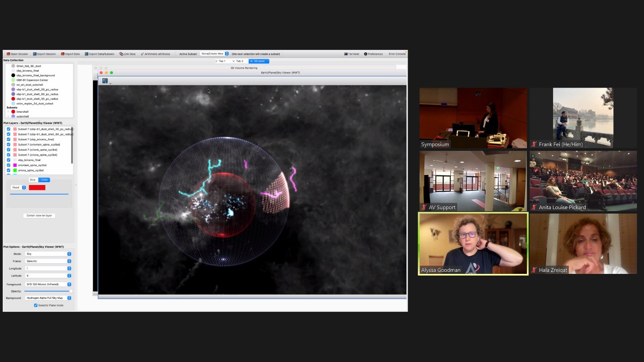Close the 3D plots tab via X
The height and width of the screenshot is (362, 644).
tap(252, 61)
